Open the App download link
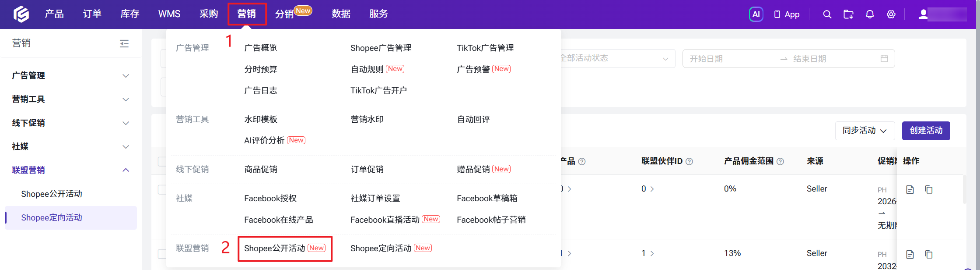This screenshot has height=270, width=980. pyautogui.click(x=787, y=14)
